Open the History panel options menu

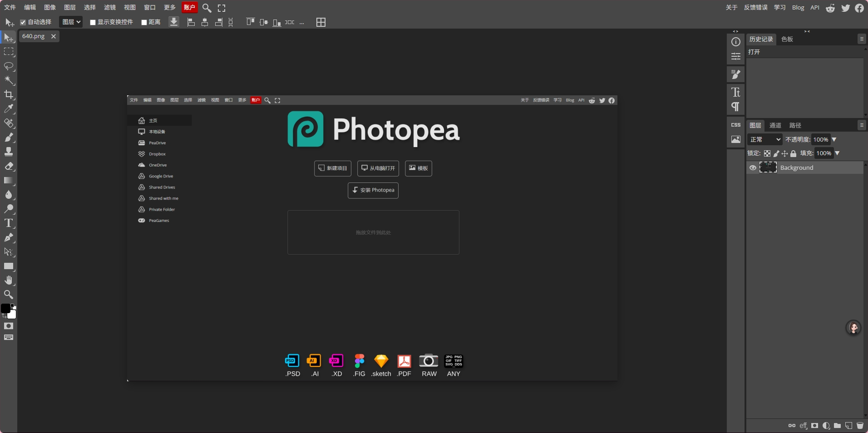(862, 39)
